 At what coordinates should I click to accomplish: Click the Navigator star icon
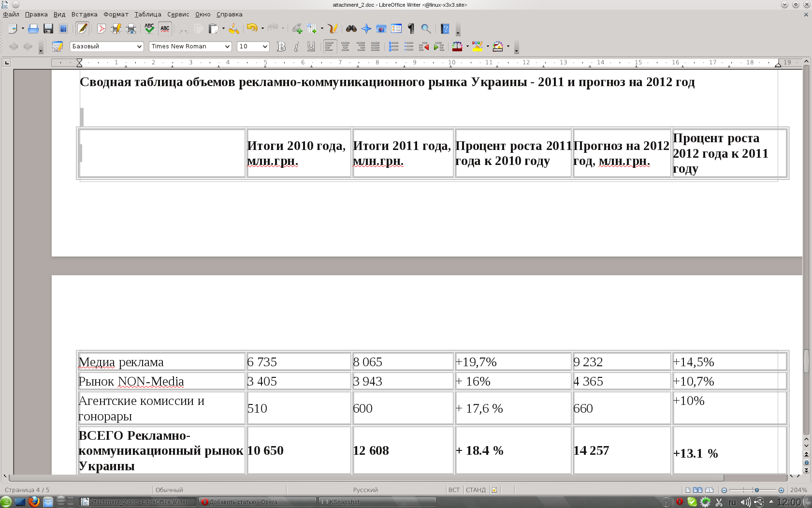point(366,29)
